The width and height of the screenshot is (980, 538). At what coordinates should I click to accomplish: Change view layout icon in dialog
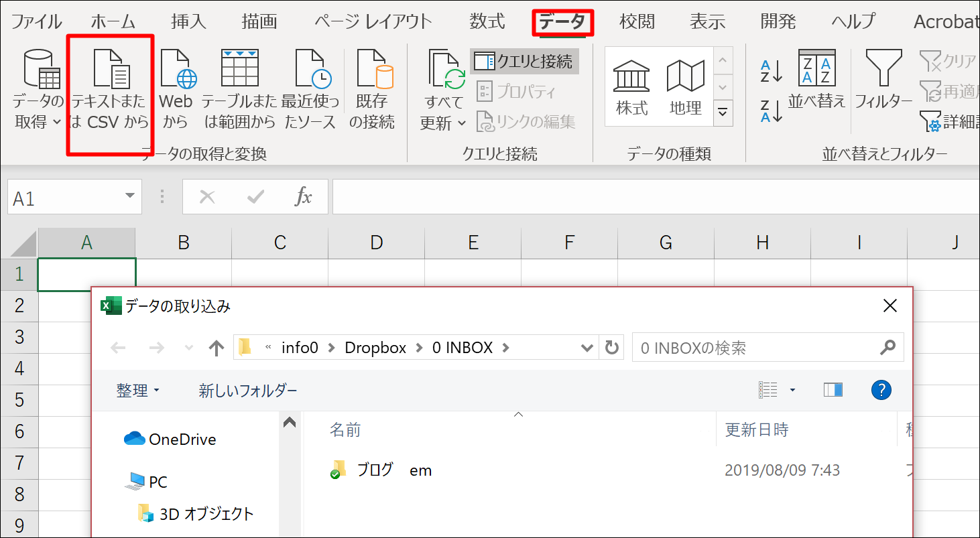[x=768, y=390]
